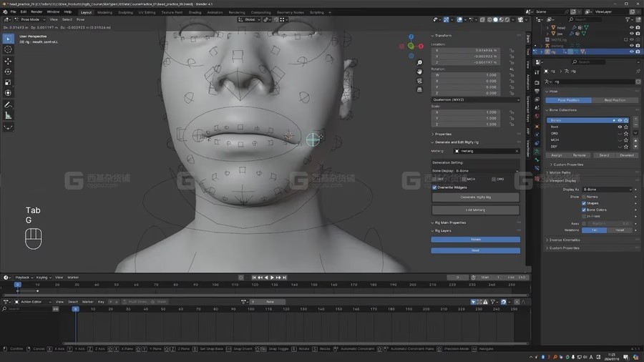Open the Global transform orientation dropdown

(x=250, y=19)
